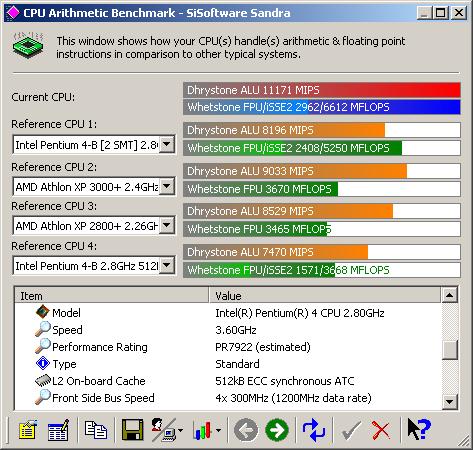Select the Speed row label
This screenshot has height=450, width=473.
(x=67, y=330)
